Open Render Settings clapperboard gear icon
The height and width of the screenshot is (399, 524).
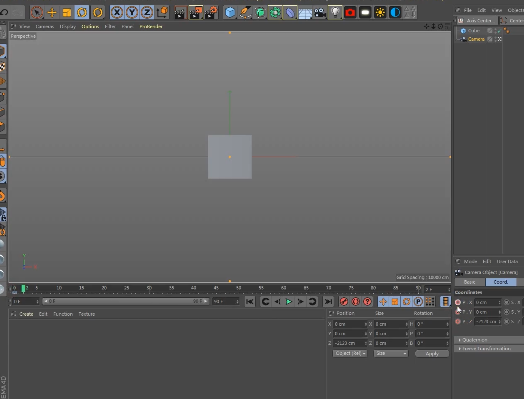click(211, 13)
